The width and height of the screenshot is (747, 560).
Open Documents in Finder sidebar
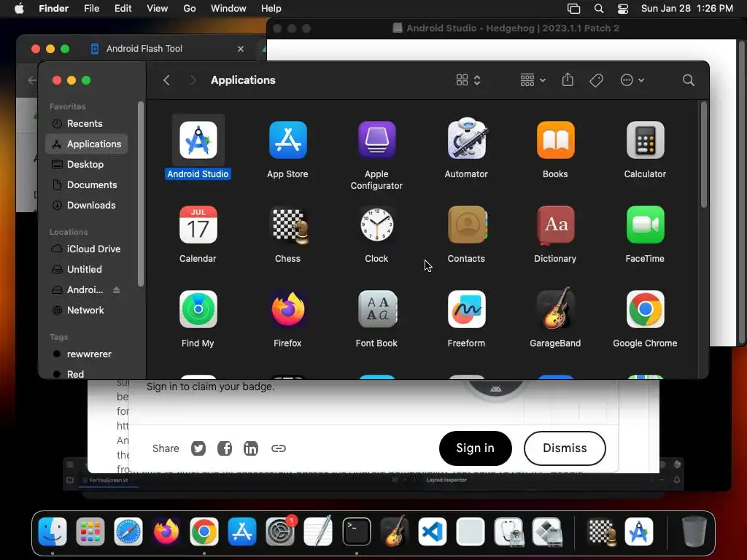[x=86, y=184]
